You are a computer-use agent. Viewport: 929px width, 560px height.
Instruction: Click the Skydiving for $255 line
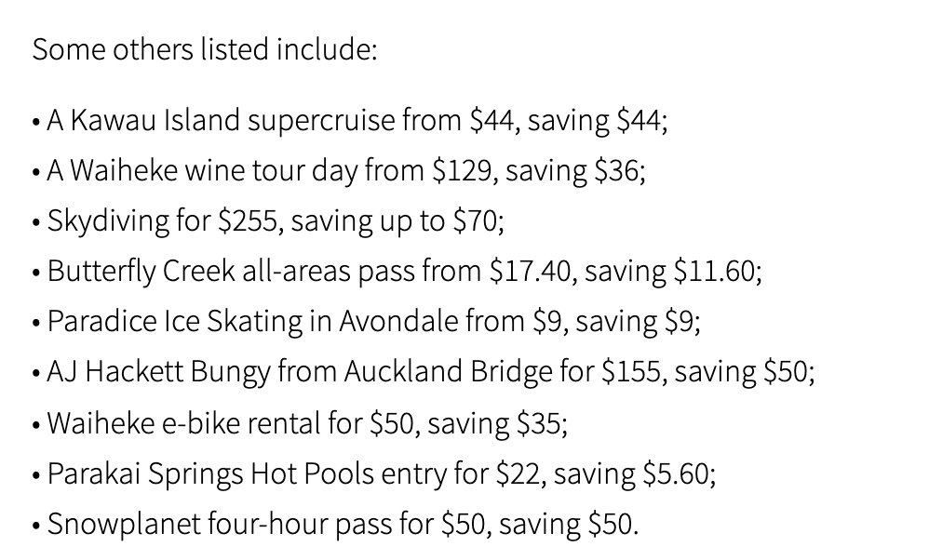click(268, 221)
